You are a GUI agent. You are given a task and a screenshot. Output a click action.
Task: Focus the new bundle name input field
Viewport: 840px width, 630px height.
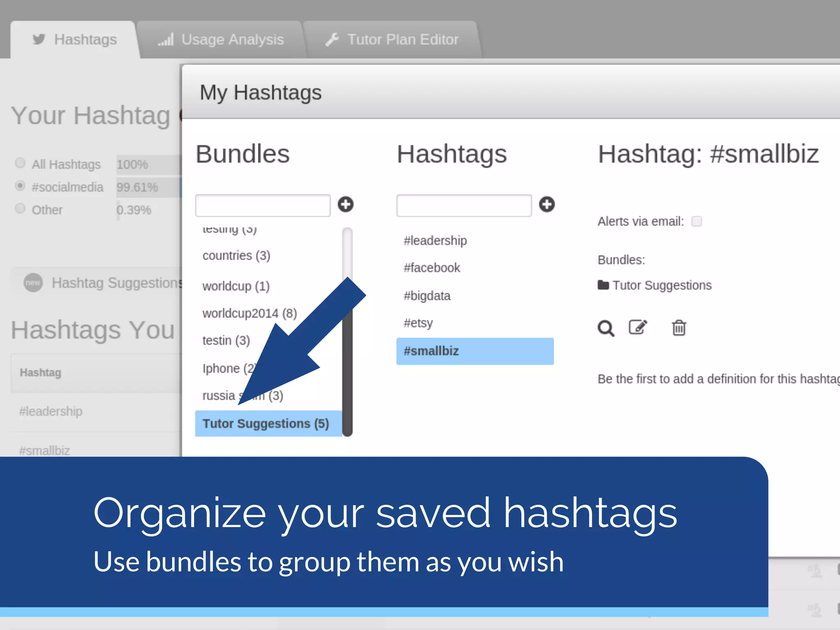[263, 205]
